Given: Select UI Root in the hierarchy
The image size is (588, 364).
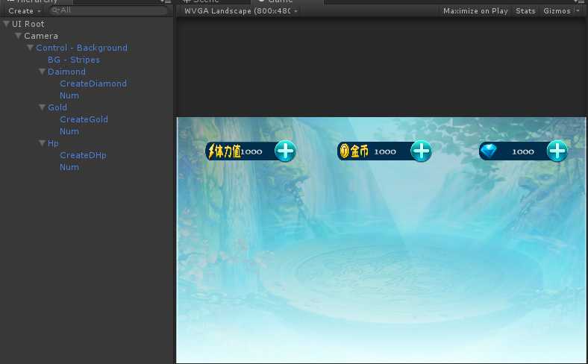Looking at the screenshot, I should (28, 24).
